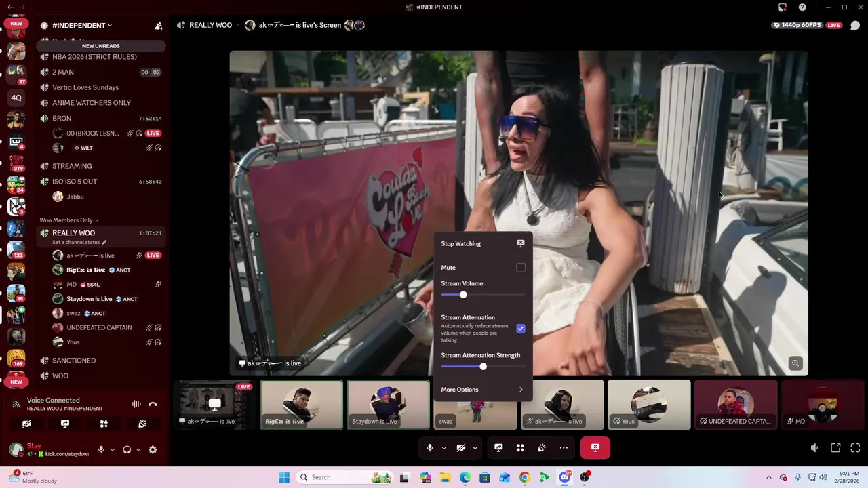Viewport: 868px width, 488px height.
Task: Click the magnifier zoom icon on the stream
Action: [795, 363]
